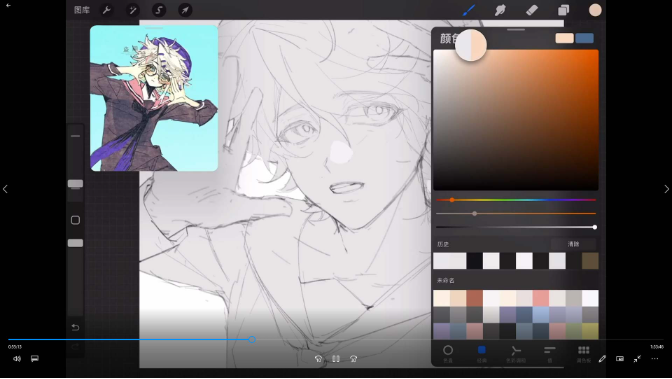The height and width of the screenshot is (379, 672).
Task: Pause the video playback
Action: click(336, 358)
